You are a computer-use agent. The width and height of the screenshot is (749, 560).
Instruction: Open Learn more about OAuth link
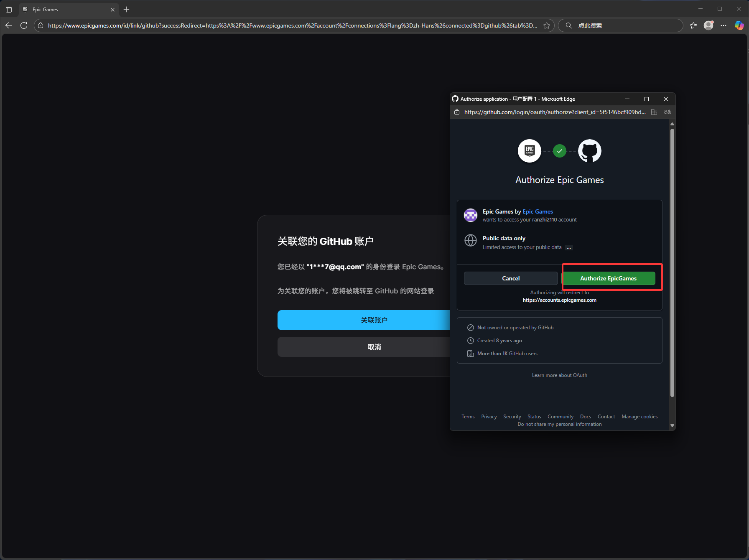560,375
